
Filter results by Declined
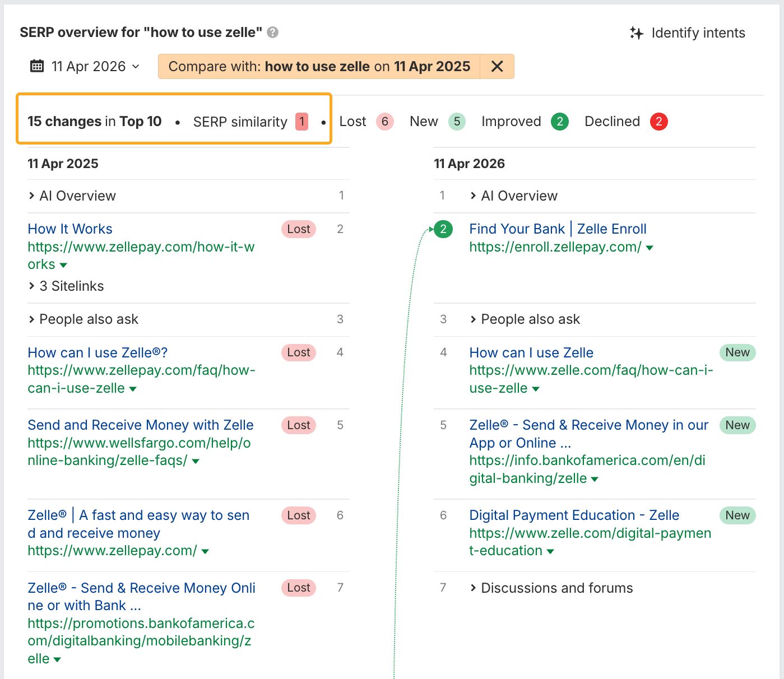[x=612, y=122]
